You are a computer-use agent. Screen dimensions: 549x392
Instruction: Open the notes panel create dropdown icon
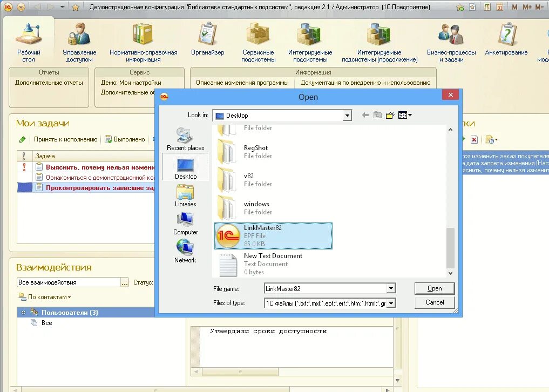click(492, 139)
